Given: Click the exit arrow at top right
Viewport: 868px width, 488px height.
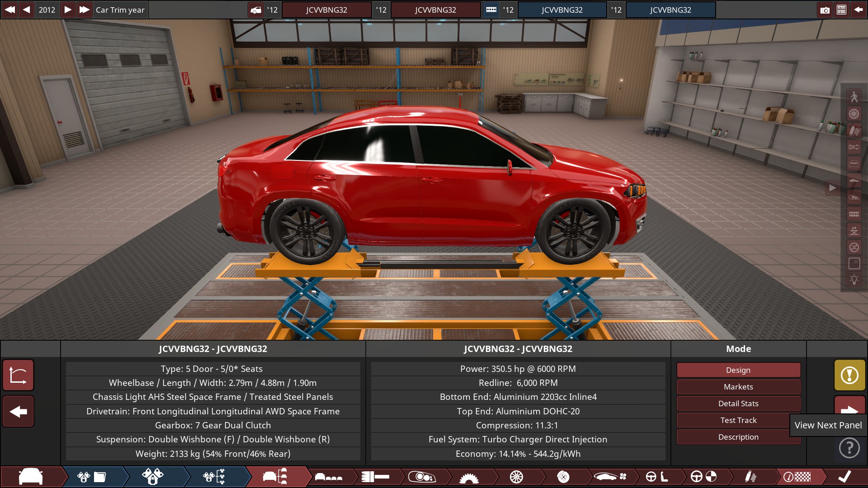Looking at the screenshot, I should coord(858,10).
